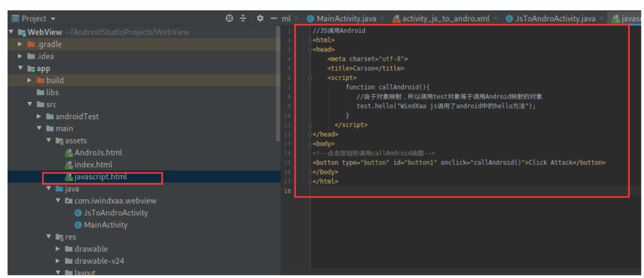The height and width of the screenshot is (278, 644).
Task: Expand the .gradle folder
Action: (x=20, y=44)
